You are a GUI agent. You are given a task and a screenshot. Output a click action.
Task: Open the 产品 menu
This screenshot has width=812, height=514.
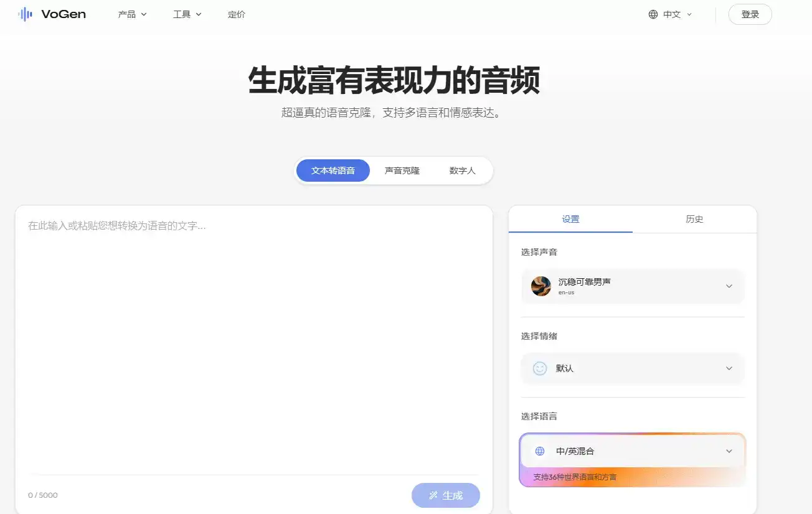coord(132,14)
